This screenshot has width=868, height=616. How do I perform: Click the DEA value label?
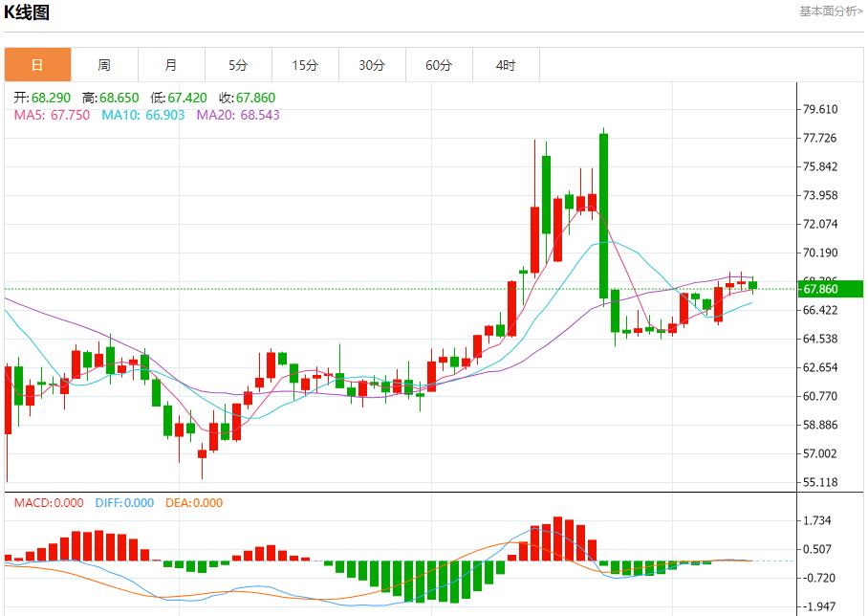[194, 503]
